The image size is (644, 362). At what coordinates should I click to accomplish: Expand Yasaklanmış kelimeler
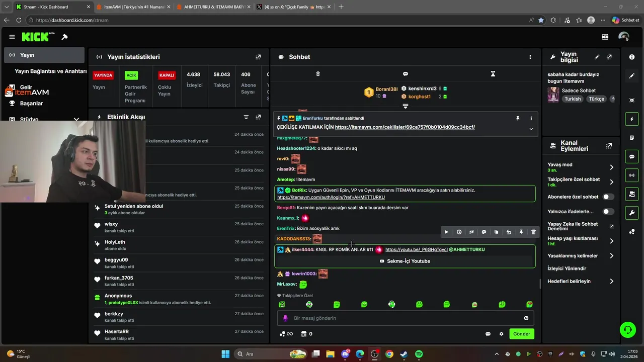(x=611, y=256)
